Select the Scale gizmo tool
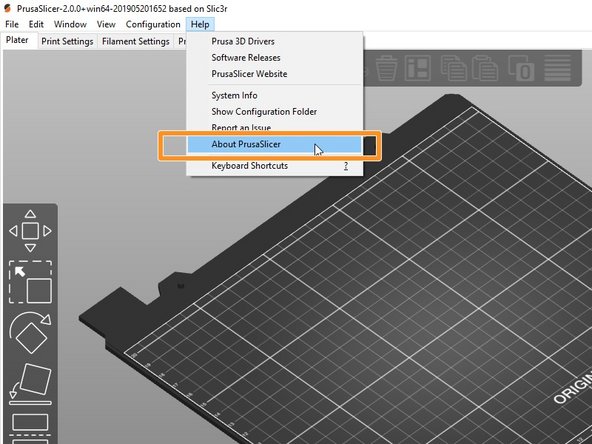Screen dimensions: 592x444 click(30, 282)
